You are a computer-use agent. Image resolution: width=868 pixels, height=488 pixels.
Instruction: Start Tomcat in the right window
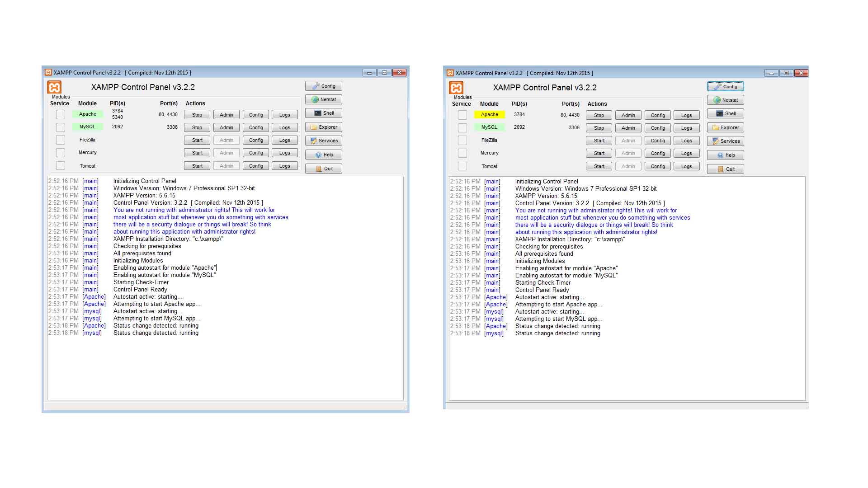599,166
